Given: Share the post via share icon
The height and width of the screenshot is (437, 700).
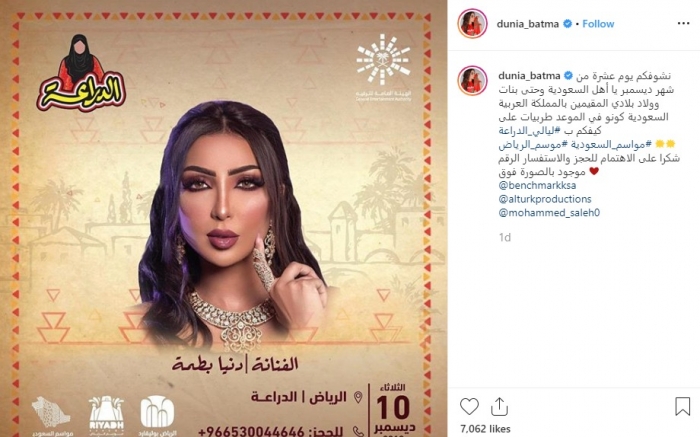Looking at the screenshot, I should (x=499, y=406).
